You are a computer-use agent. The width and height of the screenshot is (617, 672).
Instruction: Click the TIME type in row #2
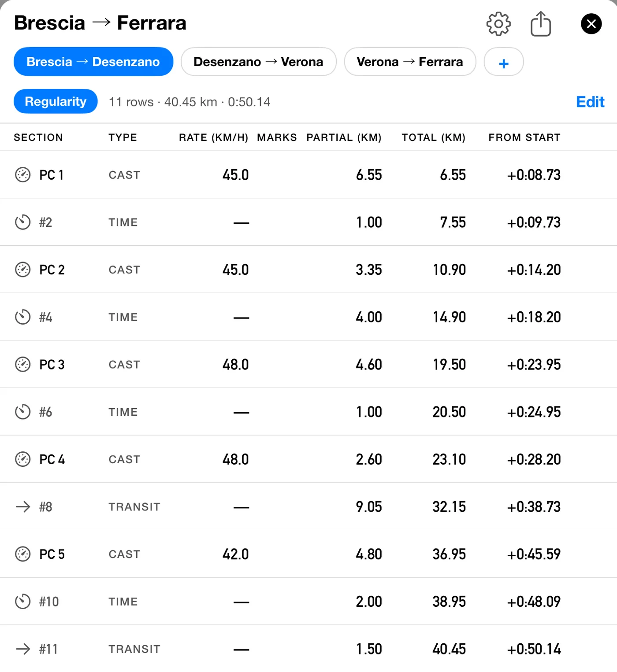[123, 222]
